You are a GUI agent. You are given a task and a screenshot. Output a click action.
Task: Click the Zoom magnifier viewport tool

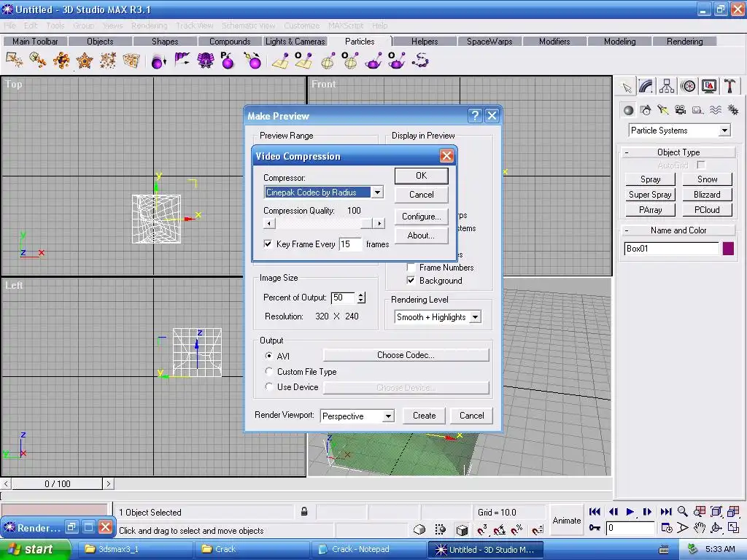[683, 512]
